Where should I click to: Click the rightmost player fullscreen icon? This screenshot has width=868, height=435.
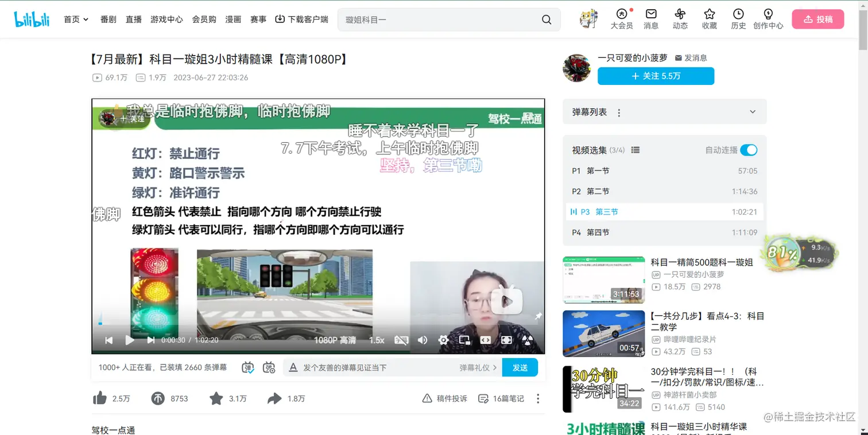[x=528, y=340]
